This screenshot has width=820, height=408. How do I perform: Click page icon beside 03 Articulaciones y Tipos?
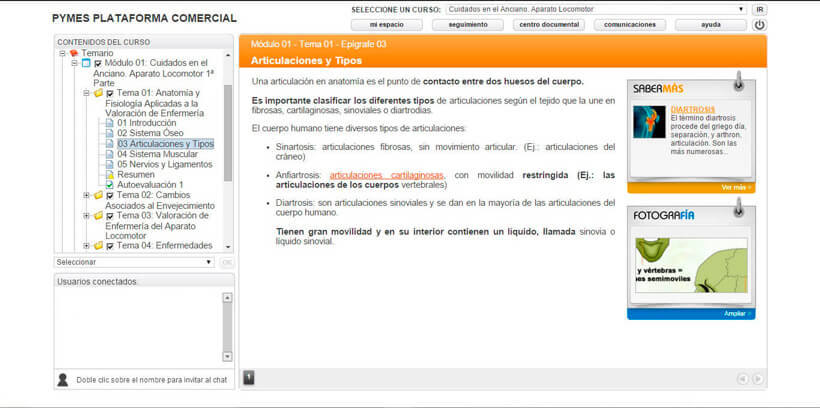pyautogui.click(x=109, y=144)
